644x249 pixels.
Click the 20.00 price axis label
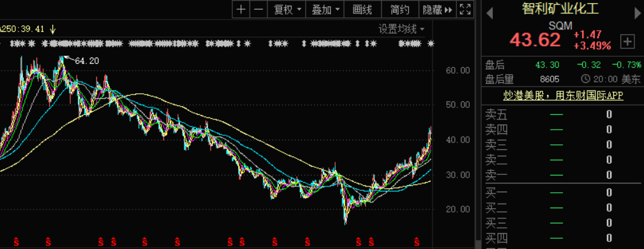pyautogui.click(x=458, y=209)
